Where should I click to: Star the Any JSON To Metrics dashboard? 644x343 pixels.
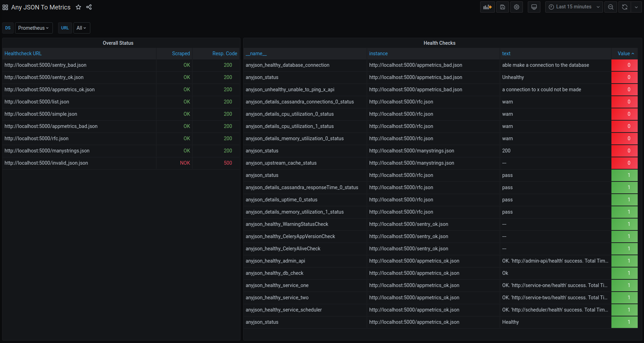[x=78, y=7]
